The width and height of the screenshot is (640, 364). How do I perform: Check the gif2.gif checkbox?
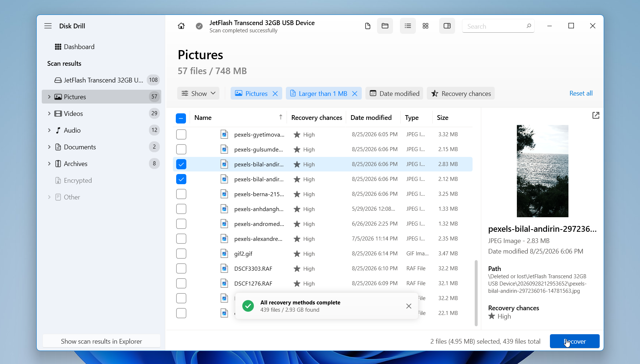pyautogui.click(x=181, y=254)
